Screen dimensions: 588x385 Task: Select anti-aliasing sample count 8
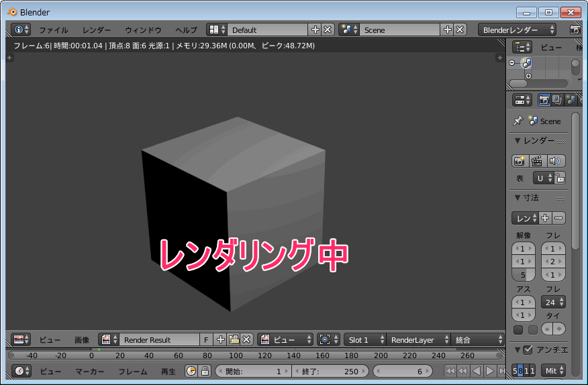coord(520,371)
